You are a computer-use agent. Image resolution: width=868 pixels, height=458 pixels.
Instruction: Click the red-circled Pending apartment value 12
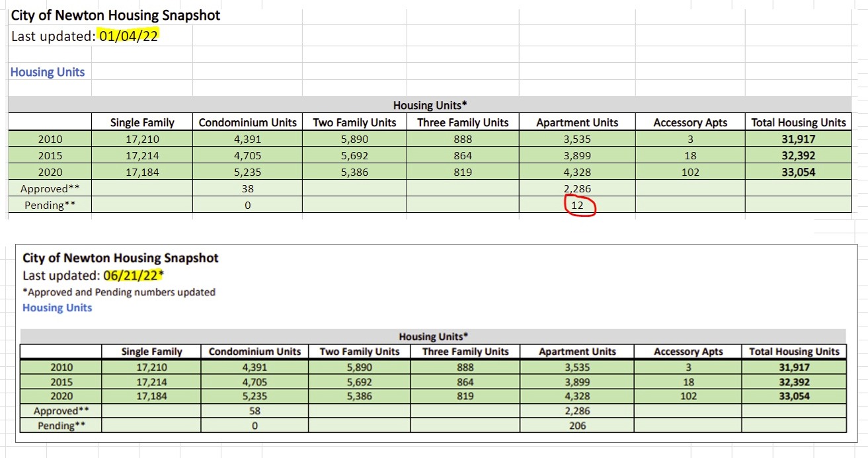pos(577,206)
